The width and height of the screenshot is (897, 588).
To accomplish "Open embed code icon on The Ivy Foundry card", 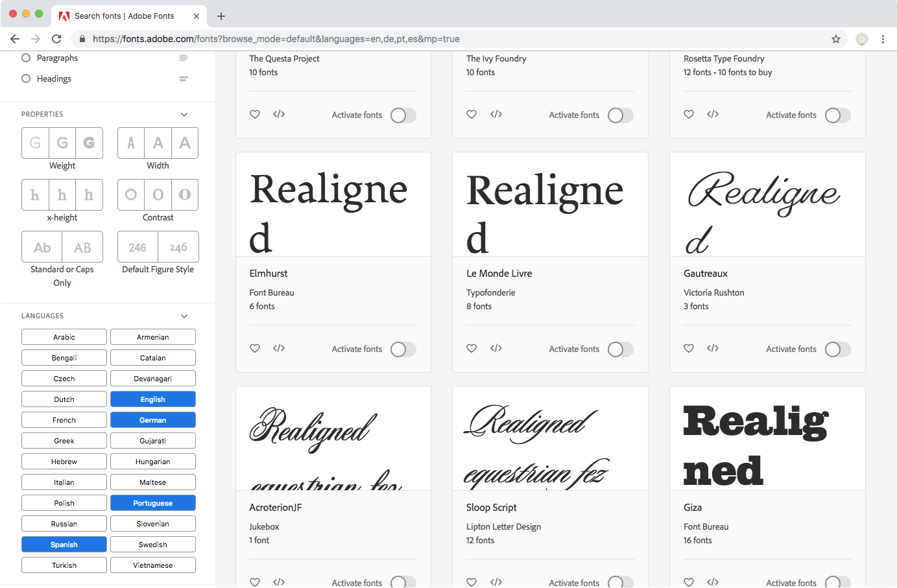I will (496, 114).
